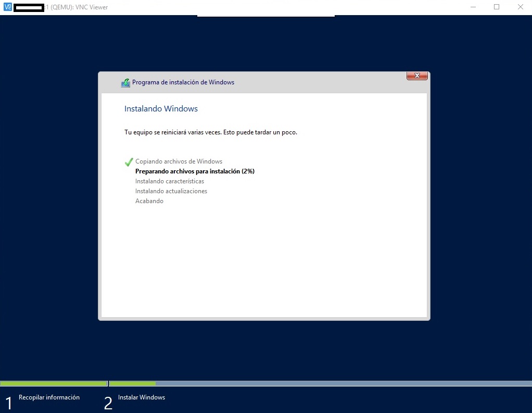Image resolution: width=532 pixels, height=413 pixels.
Task: Click the green checkmark beside Copiando archivos
Action: 129,162
